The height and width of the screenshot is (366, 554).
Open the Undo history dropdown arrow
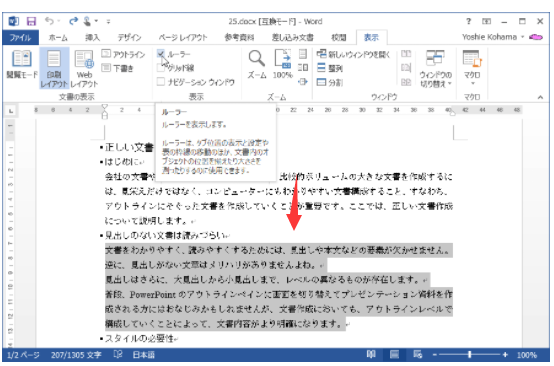point(59,22)
